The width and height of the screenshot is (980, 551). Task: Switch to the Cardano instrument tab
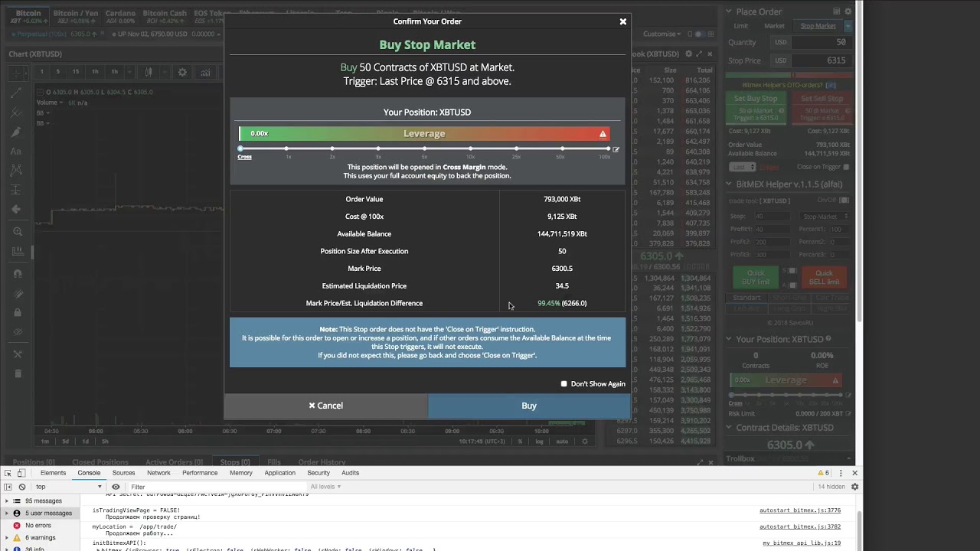(x=120, y=17)
